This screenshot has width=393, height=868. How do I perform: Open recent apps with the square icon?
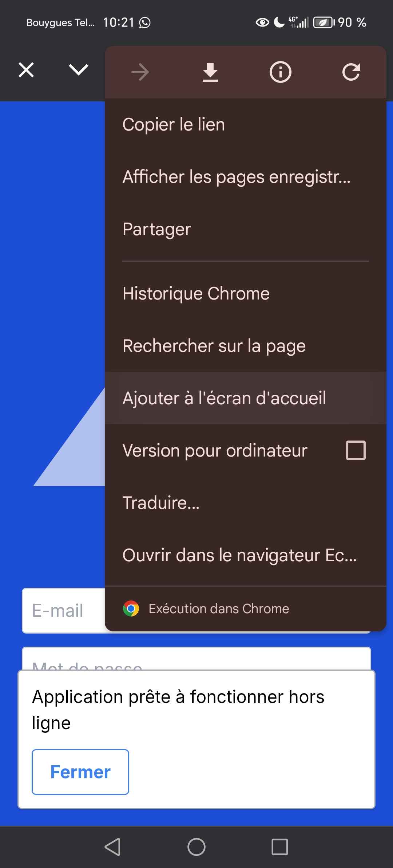[x=280, y=847]
